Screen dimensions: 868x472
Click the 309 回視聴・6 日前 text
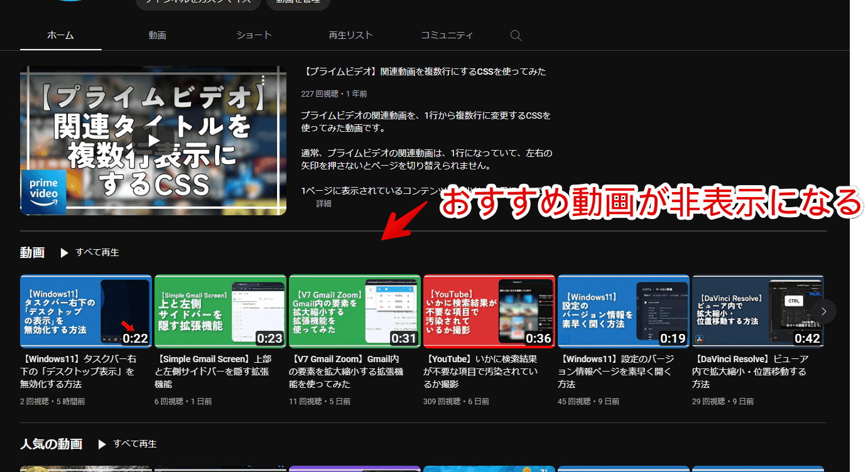tap(457, 402)
